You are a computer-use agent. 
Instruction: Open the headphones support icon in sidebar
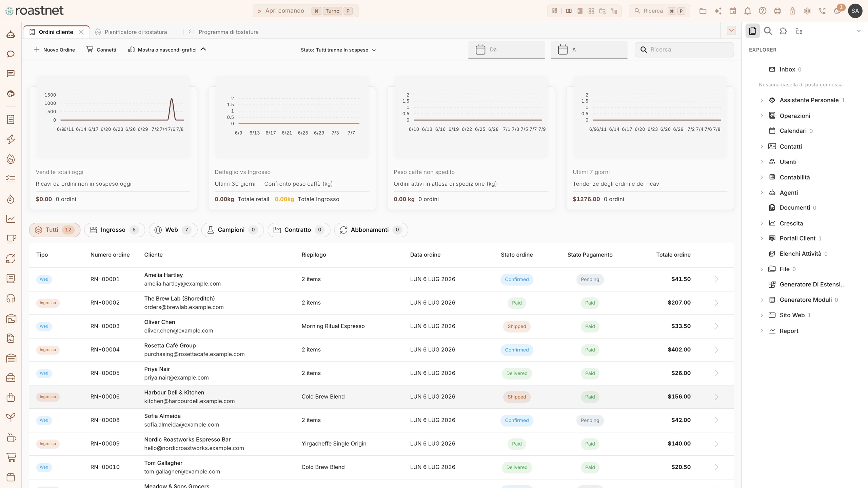11,299
